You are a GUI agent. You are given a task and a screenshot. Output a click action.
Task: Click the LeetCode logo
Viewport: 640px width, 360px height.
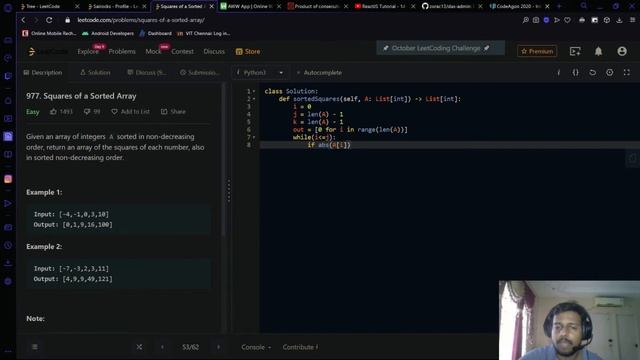48,51
